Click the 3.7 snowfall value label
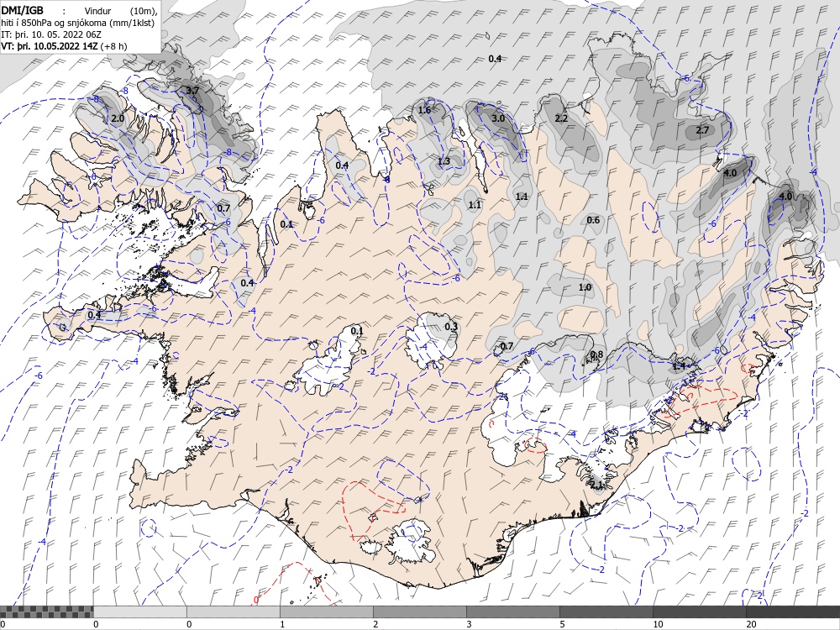Viewport: 840px width, 630px height. pyautogui.click(x=192, y=91)
